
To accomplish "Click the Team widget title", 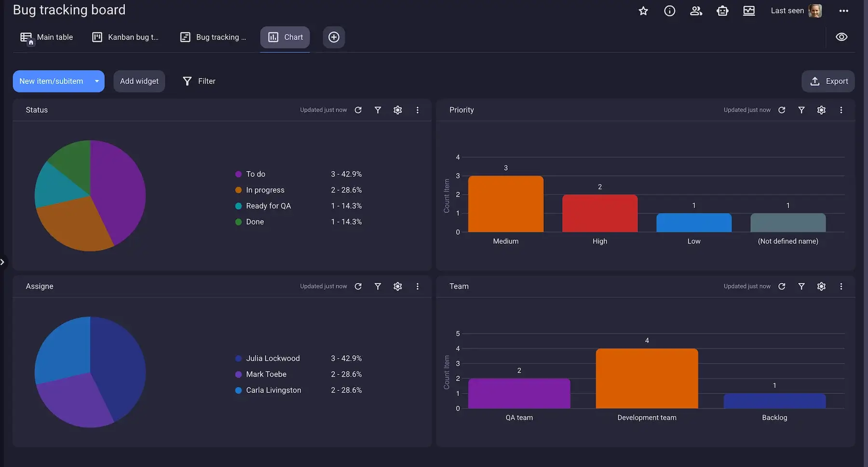I will point(459,286).
